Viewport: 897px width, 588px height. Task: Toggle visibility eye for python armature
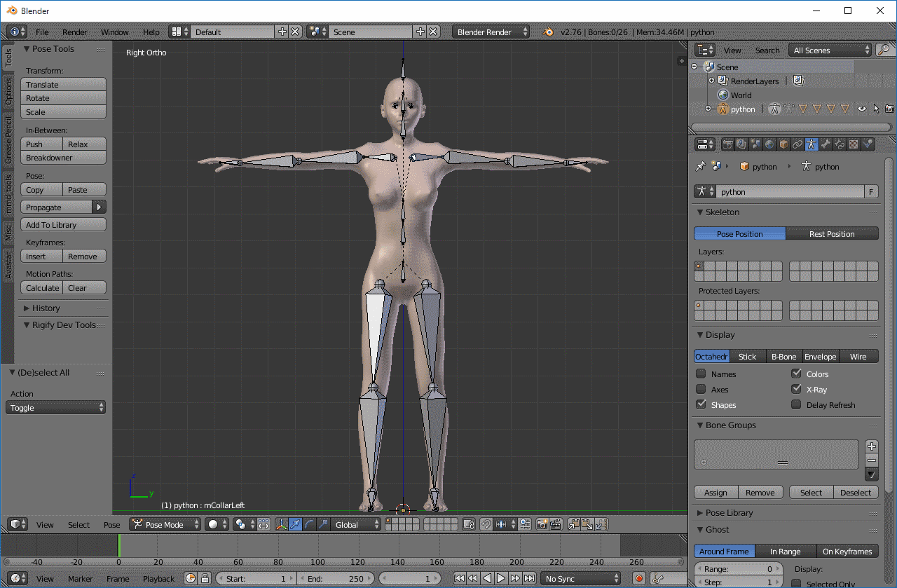coord(862,109)
